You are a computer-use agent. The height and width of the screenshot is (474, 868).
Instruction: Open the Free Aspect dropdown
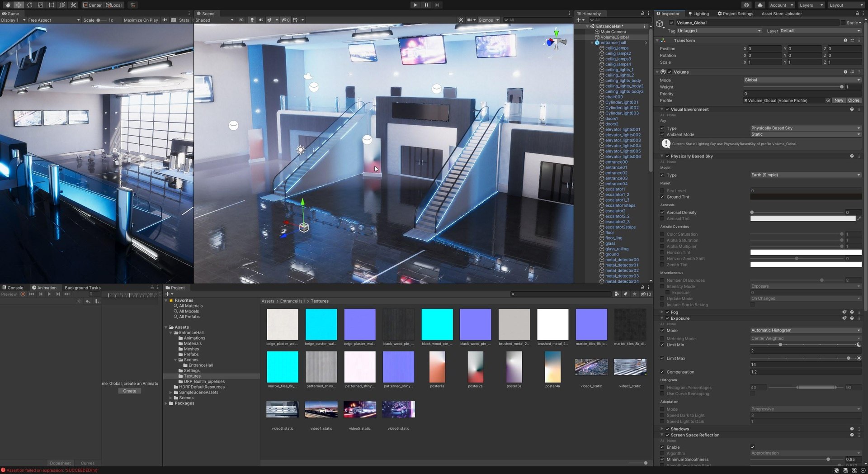coord(54,20)
